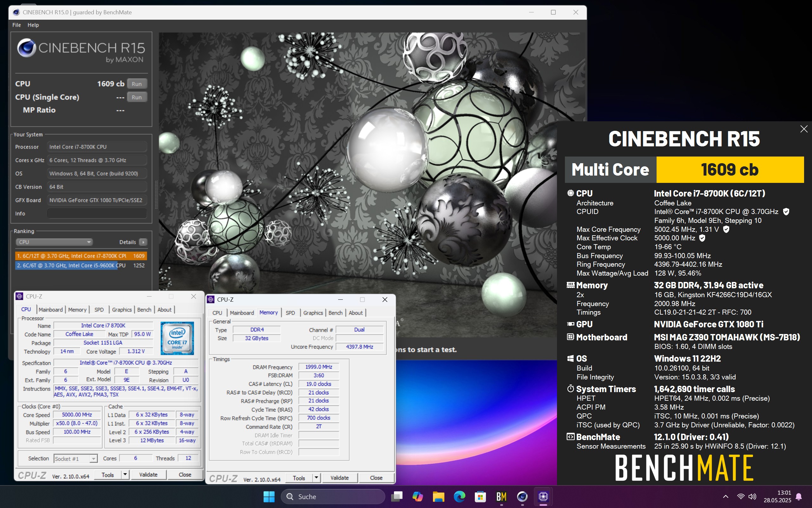This screenshot has height=508, width=812.
Task: Click Close button in right CPU-Z
Action: click(x=376, y=478)
